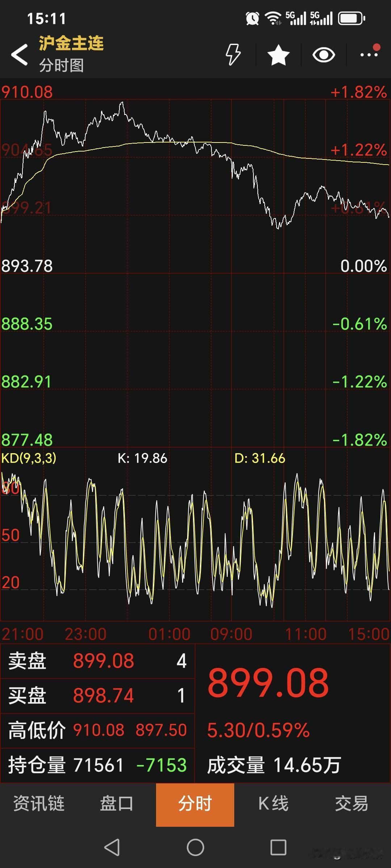391x868 pixels.
Task: Tap the 21:00 time axis marker
Action: (22, 634)
